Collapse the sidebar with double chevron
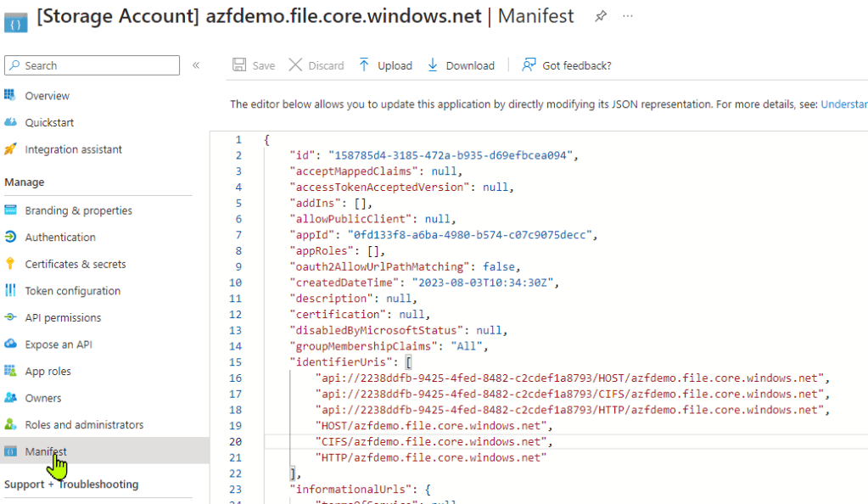 coord(196,65)
